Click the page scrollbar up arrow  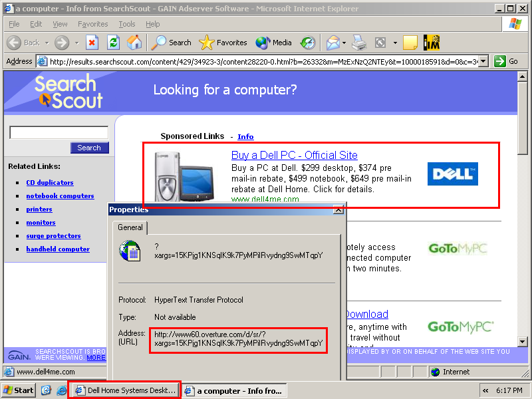point(523,76)
